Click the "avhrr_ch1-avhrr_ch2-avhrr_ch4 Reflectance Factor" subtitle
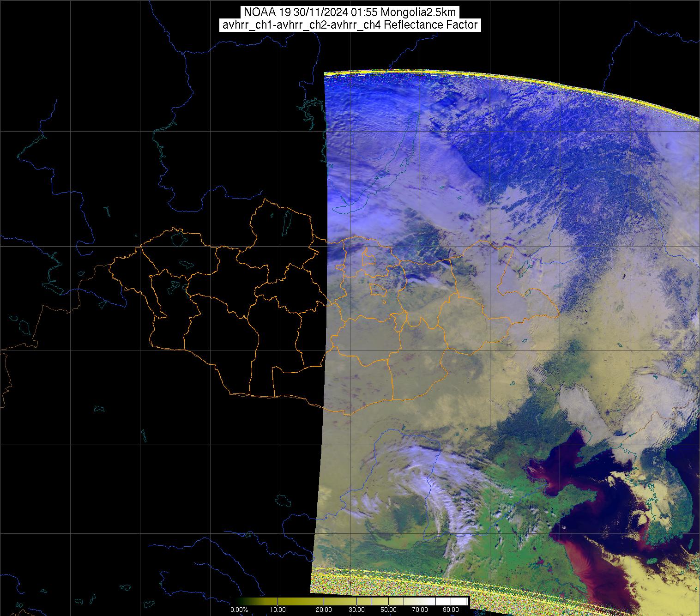The image size is (700, 616). click(x=350, y=25)
